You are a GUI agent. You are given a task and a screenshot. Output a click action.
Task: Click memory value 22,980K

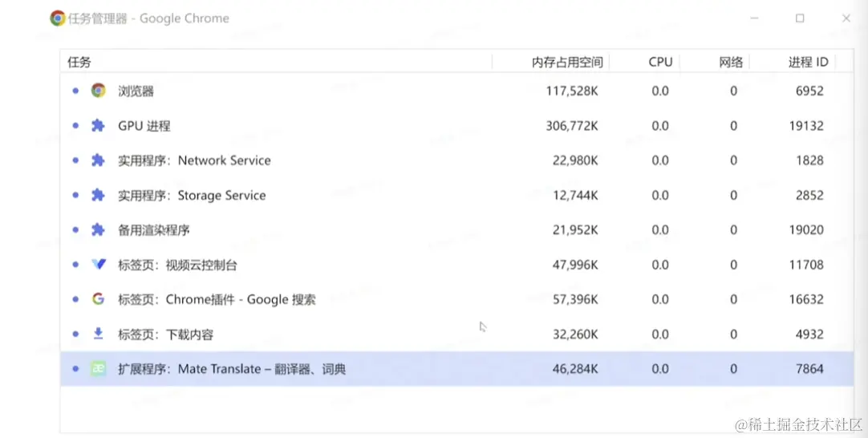pos(575,160)
